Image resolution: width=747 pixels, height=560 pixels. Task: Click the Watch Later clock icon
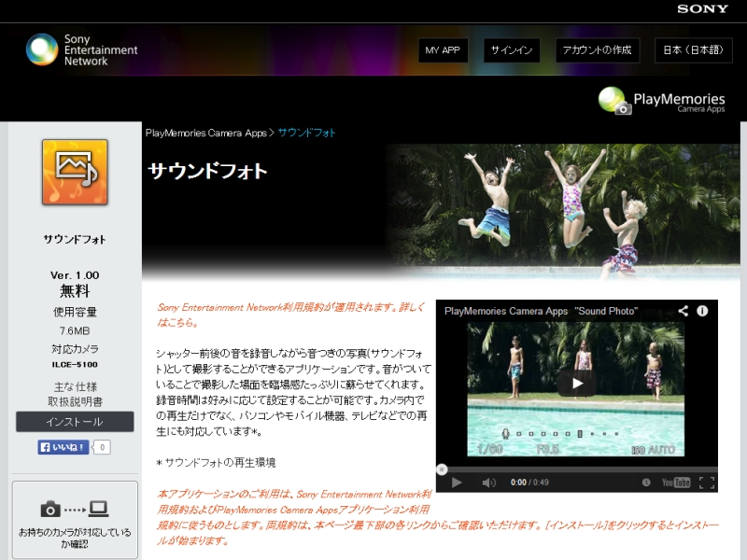646,483
